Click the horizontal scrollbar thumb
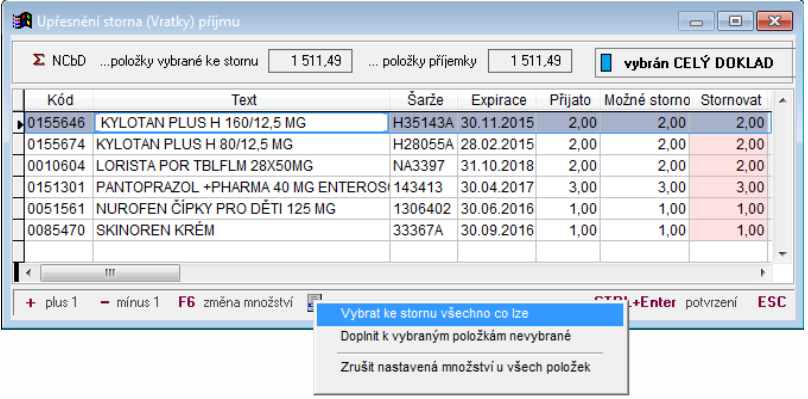The image size is (808, 399). (110, 273)
